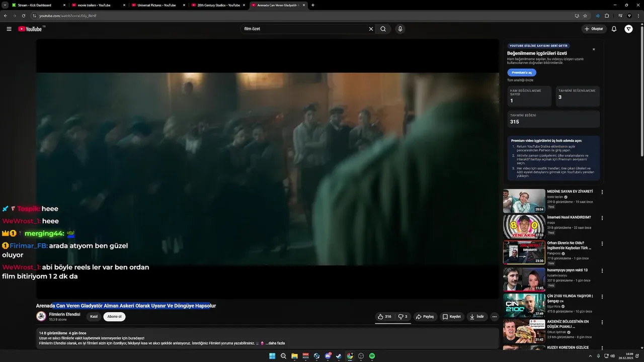Open Steam from the taskbar

pyautogui.click(x=339, y=356)
